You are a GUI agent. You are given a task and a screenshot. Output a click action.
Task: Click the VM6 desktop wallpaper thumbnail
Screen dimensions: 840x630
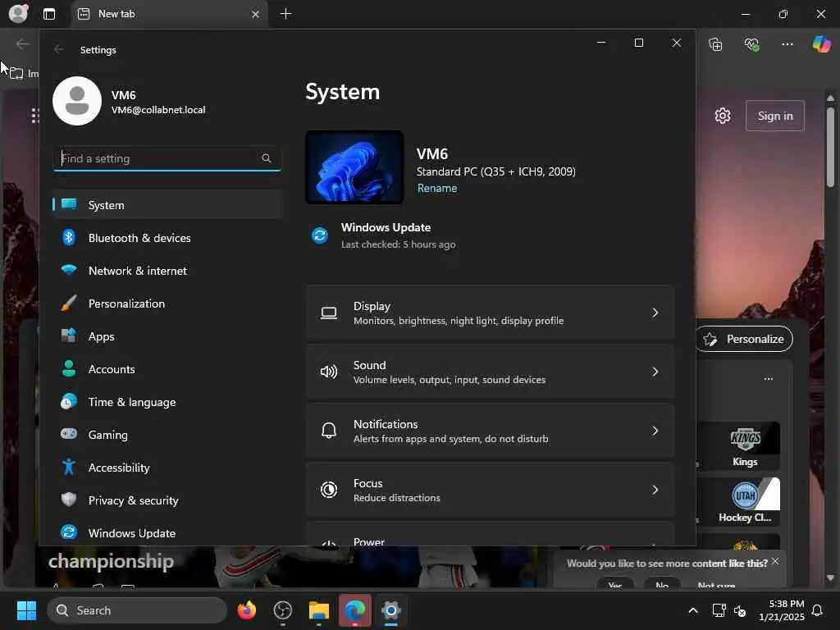point(354,167)
